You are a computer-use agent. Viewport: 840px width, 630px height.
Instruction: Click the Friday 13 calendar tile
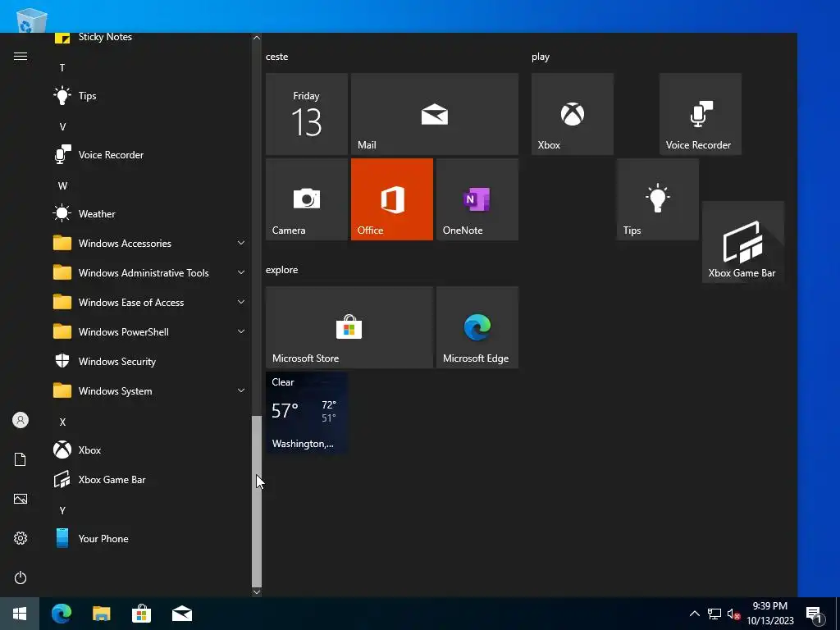point(307,114)
